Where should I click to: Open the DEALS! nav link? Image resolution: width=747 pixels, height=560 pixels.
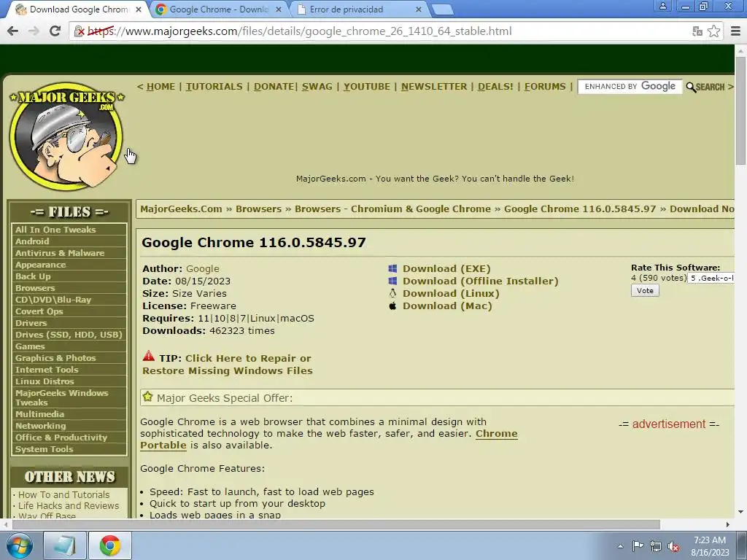[x=495, y=87]
